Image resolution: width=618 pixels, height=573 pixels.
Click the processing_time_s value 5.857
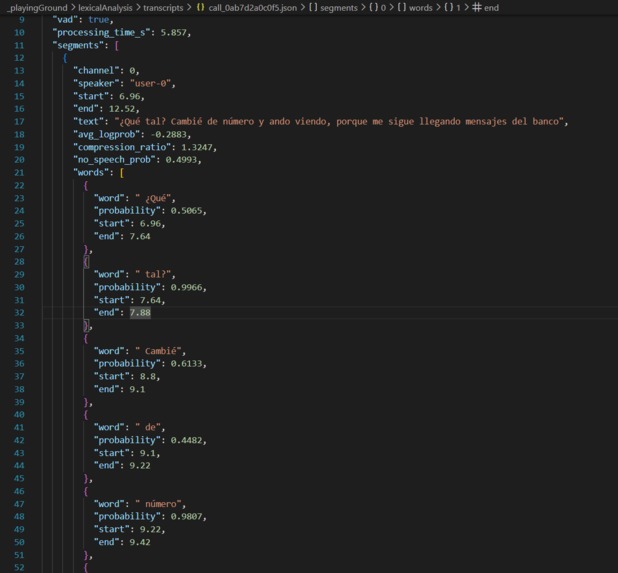coord(173,33)
